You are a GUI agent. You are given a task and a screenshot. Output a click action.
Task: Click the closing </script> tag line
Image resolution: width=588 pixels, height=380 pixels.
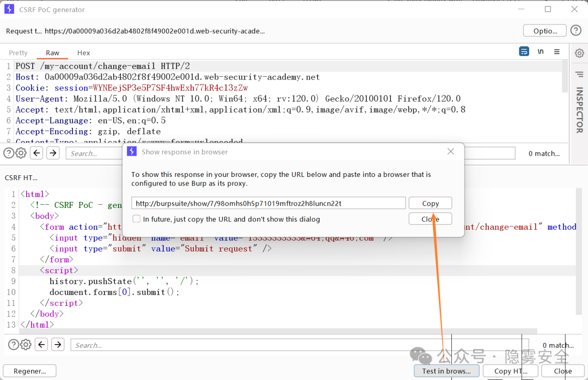[61, 303]
